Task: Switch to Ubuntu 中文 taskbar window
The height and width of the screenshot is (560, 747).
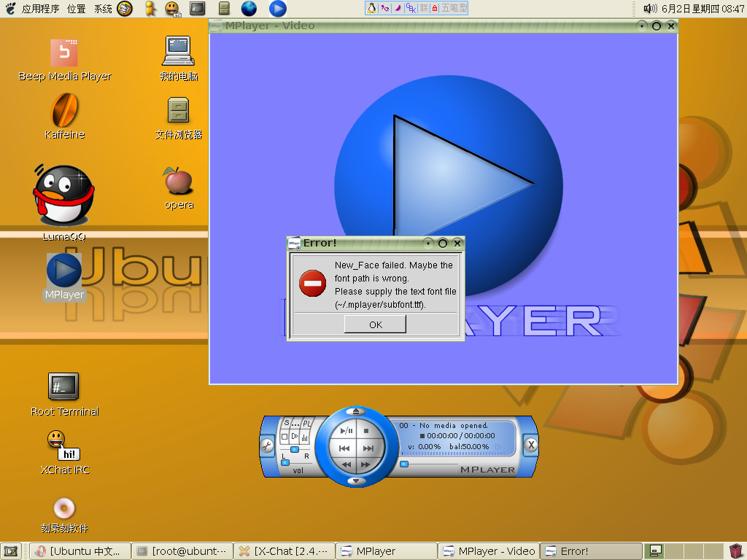Action: (x=80, y=551)
